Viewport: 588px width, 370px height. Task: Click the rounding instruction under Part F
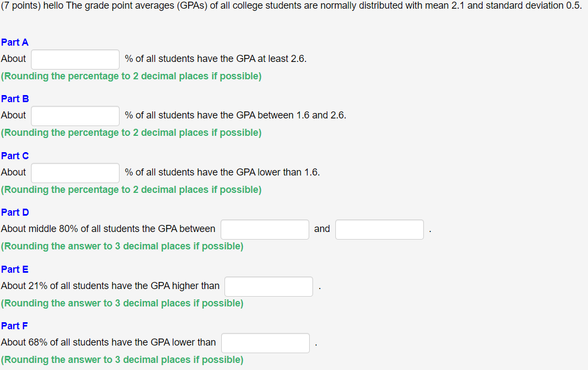(122, 360)
